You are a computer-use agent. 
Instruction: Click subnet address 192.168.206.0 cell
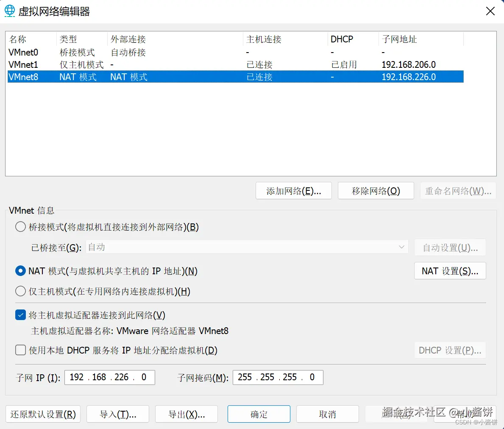point(409,64)
